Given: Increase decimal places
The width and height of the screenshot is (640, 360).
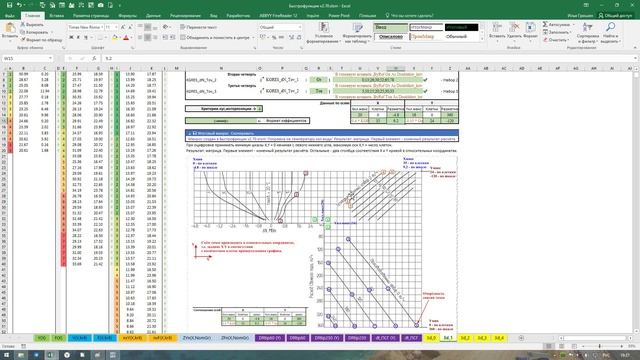Looking at the screenshot, I should tap(291, 38).
